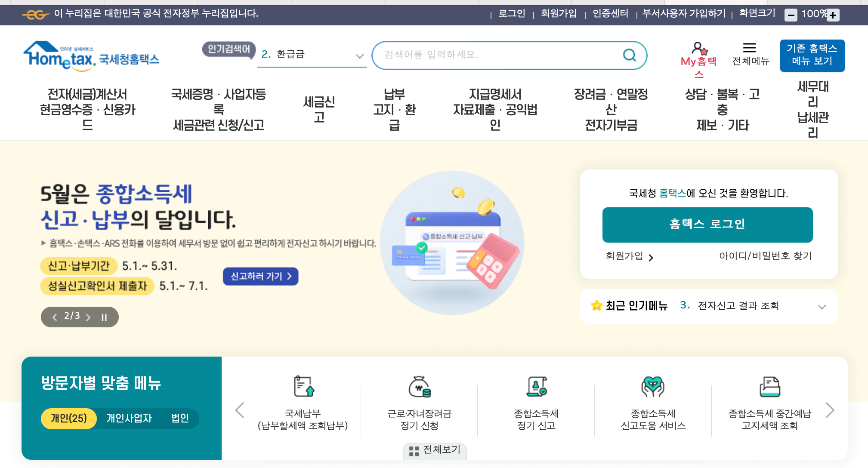Click the 회원가입 chevron arrow
Viewport: 868px width, 468px height.
[652, 258]
